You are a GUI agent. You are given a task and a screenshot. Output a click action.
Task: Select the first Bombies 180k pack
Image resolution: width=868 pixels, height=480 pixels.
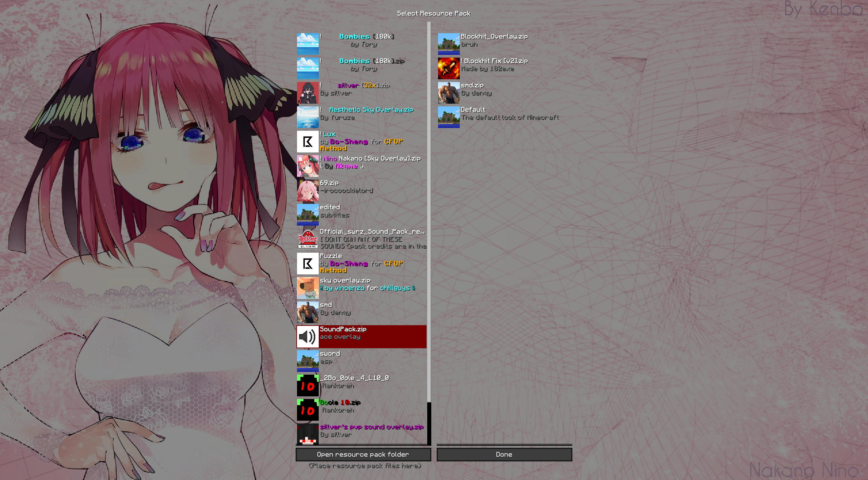tap(361, 44)
